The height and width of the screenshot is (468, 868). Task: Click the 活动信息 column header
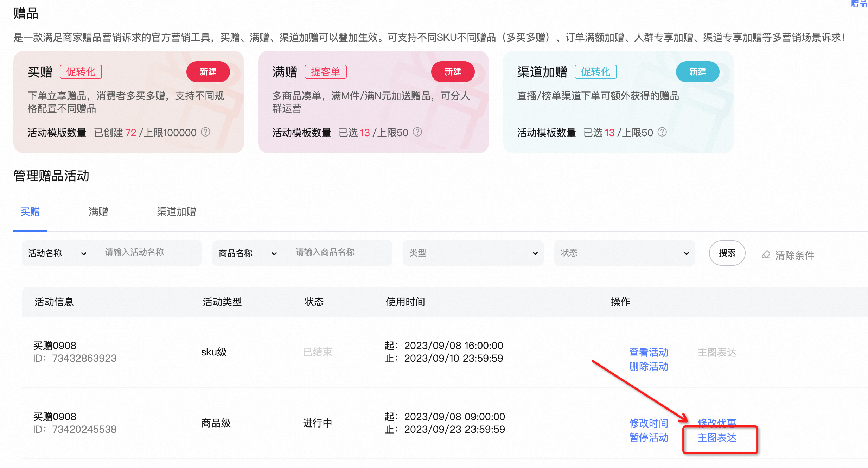(x=54, y=302)
